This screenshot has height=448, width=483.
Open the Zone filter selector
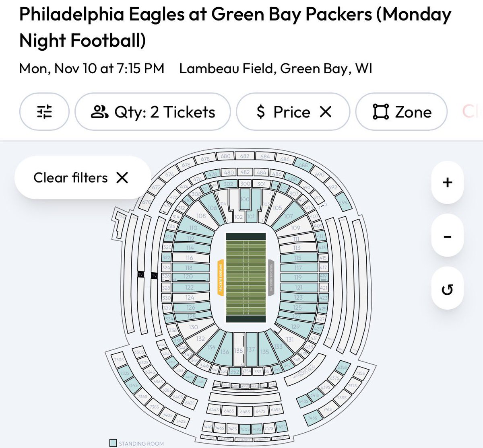[x=401, y=112]
